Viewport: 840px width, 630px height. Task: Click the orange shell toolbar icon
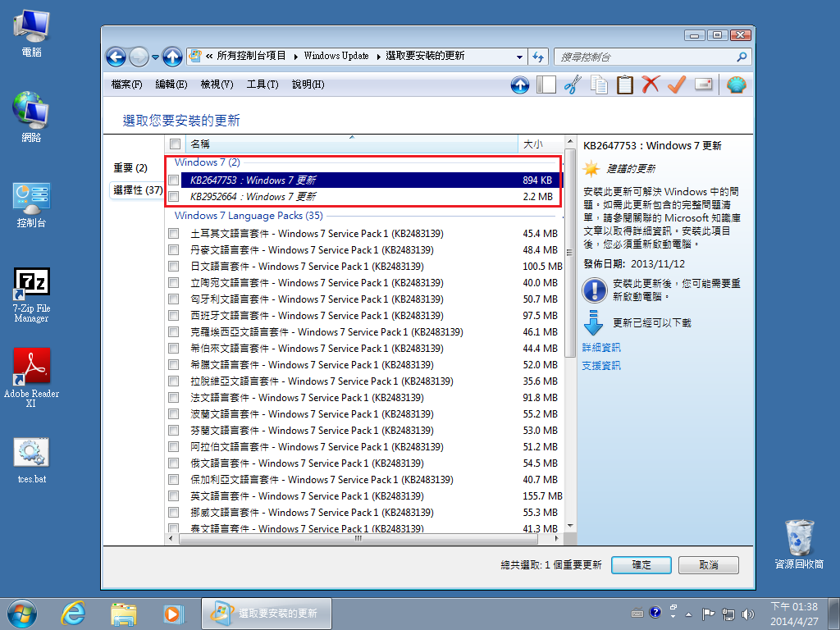tap(737, 84)
